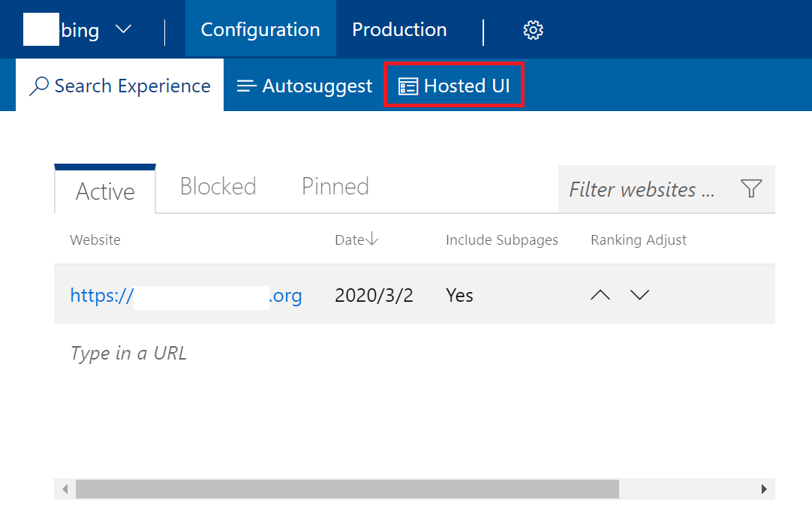The width and height of the screenshot is (812, 527).
Task: Open the Configuration menu item
Action: 260,29
